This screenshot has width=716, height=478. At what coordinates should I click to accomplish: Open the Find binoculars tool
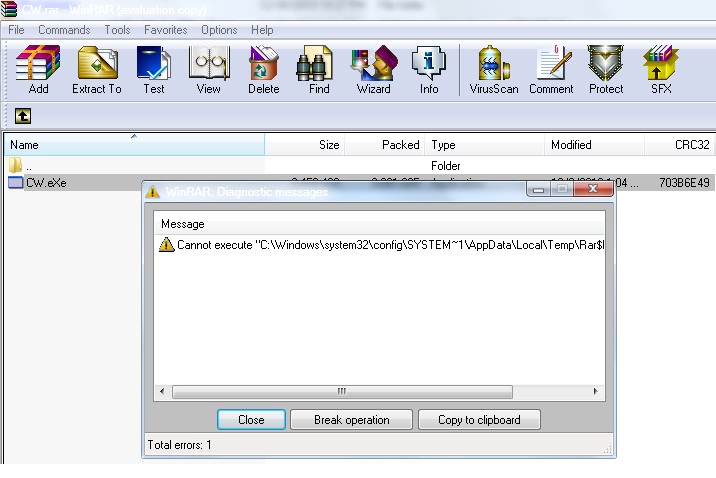[x=319, y=70]
